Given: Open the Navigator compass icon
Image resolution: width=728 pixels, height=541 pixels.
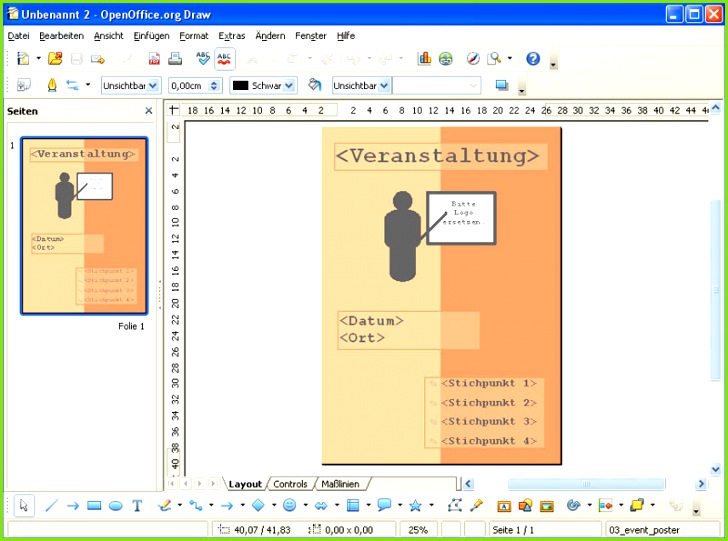Looking at the screenshot, I should [473, 59].
